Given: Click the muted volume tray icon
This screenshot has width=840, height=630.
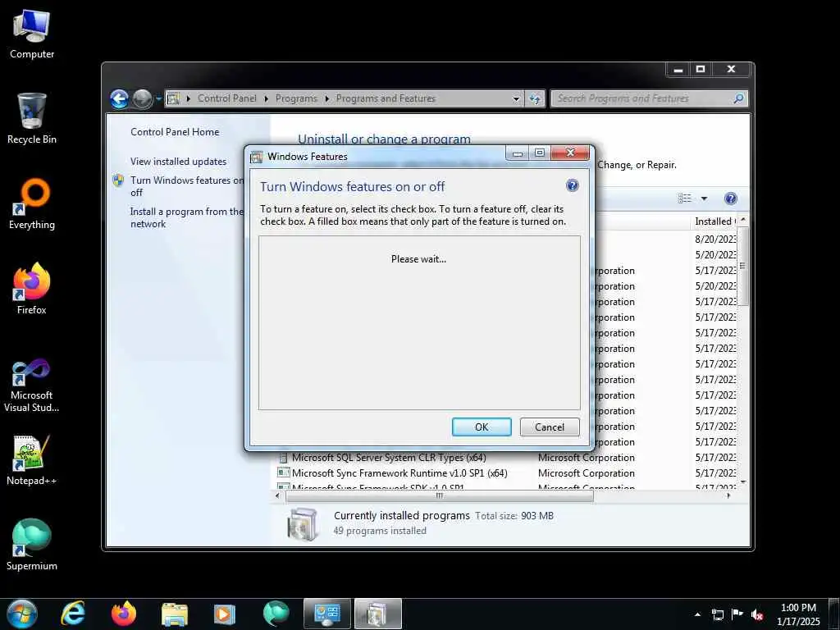Looking at the screenshot, I should coord(757,614).
